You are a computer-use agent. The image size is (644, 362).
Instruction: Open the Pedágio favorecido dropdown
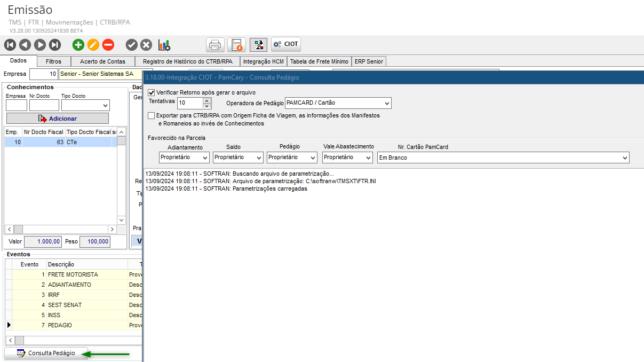(x=313, y=158)
